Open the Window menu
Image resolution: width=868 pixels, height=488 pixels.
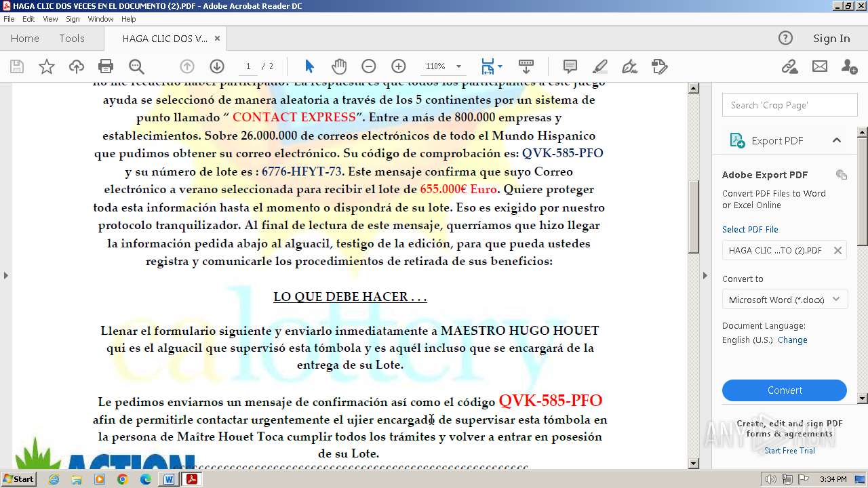point(100,19)
